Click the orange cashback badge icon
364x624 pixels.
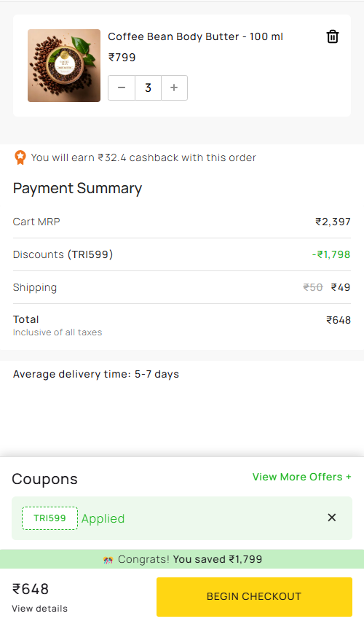(20, 157)
